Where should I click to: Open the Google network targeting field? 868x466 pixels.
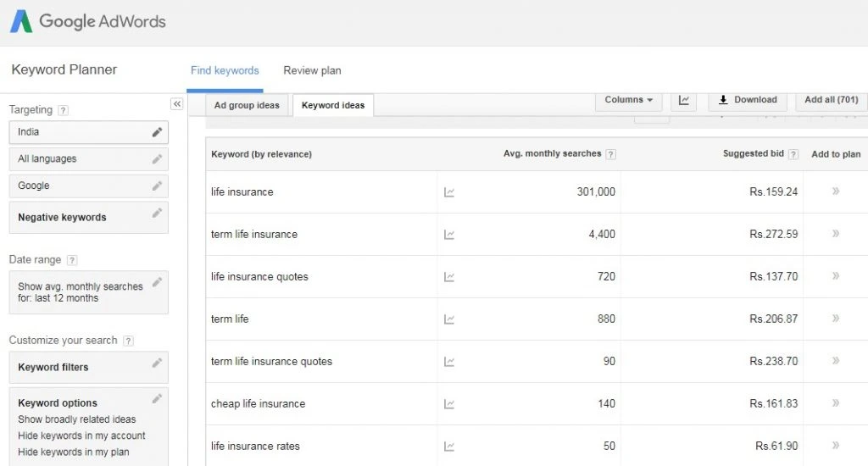coord(88,186)
